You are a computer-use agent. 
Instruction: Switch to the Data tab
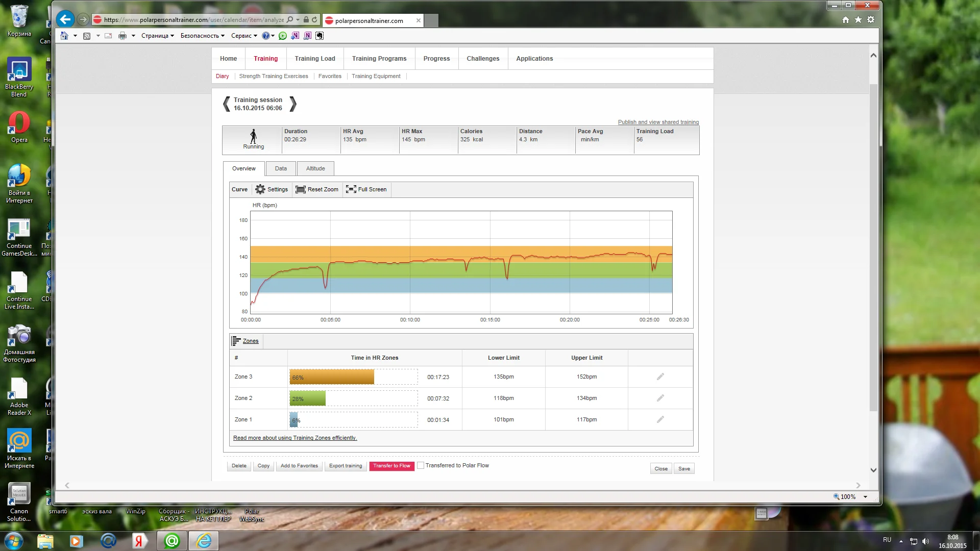pyautogui.click(x=281, y=168)
